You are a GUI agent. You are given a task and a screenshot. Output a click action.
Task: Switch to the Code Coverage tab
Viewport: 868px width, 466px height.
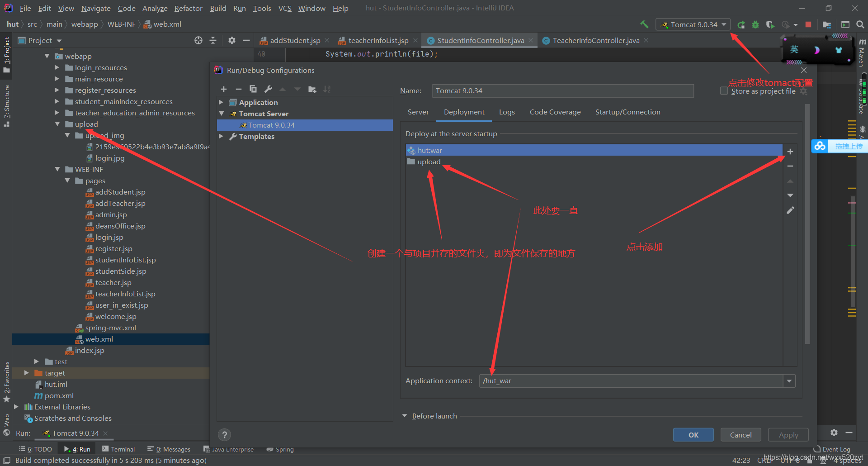(x=555, y=112)
